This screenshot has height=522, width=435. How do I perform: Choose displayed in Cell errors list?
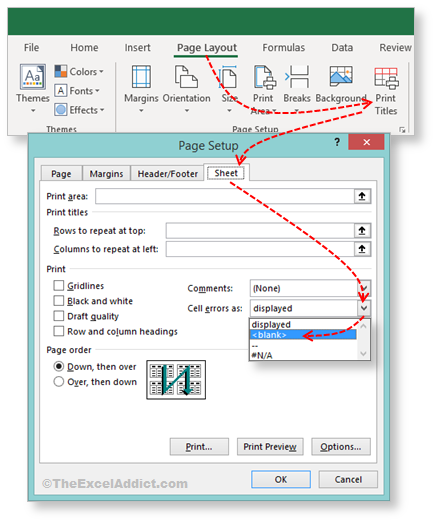303,324
